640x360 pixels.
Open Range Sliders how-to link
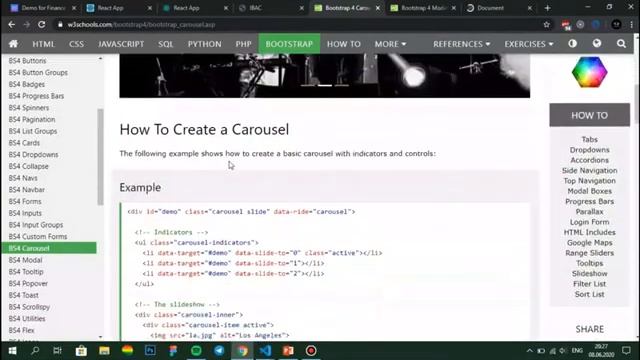(x=589, y=253)
